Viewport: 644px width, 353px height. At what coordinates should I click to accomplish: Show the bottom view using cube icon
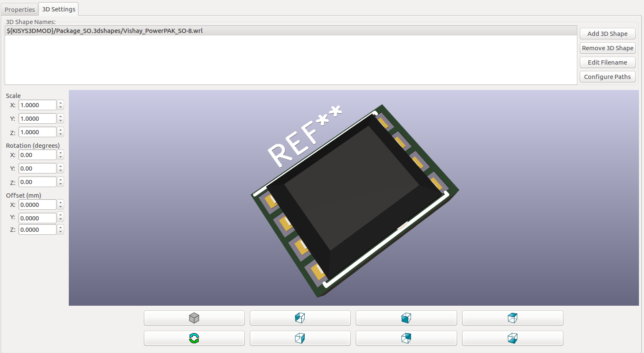[x=512, y=338]
